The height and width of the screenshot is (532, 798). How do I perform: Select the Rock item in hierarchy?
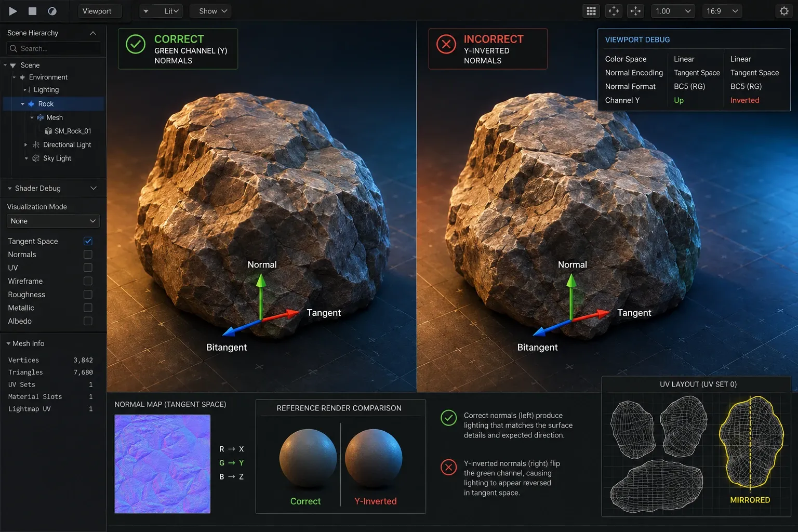[54, 104]
